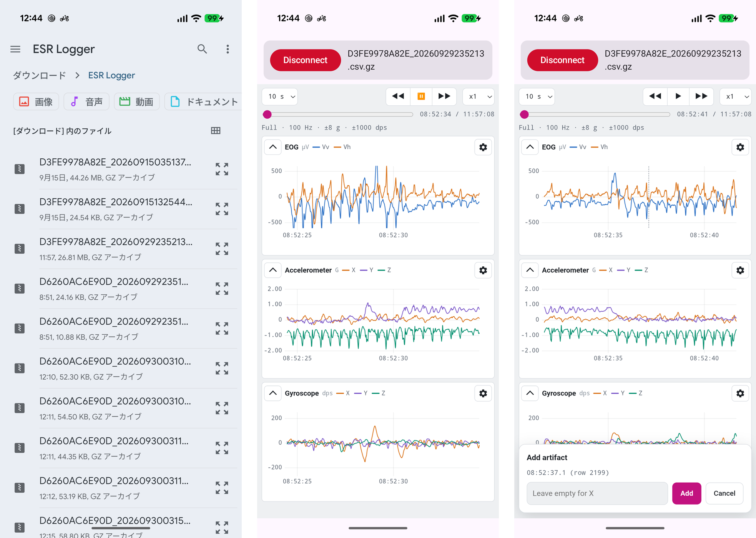Click the timeline slider thumb in right screen

(524, 114)
